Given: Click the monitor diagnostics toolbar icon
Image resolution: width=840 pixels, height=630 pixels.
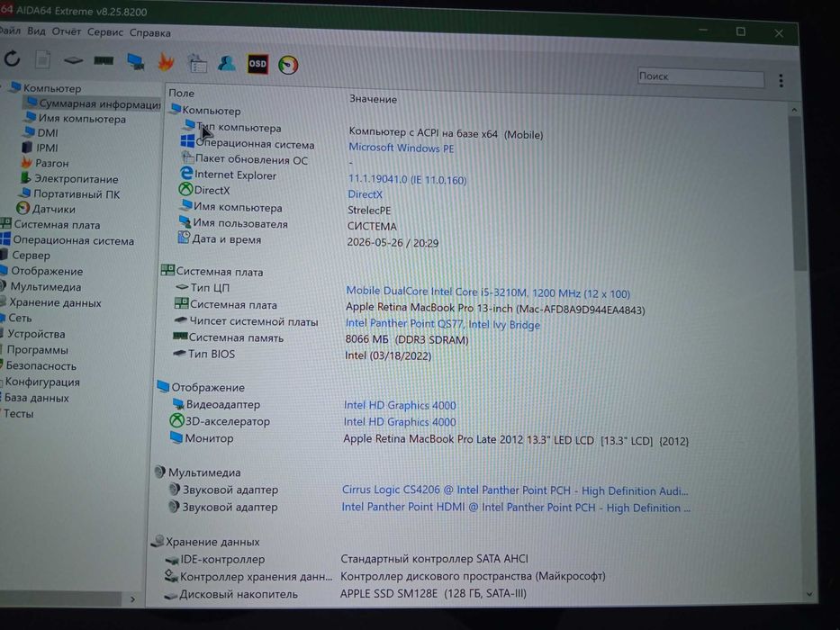Looking at the screenshot, I should (x=136, y=61).
